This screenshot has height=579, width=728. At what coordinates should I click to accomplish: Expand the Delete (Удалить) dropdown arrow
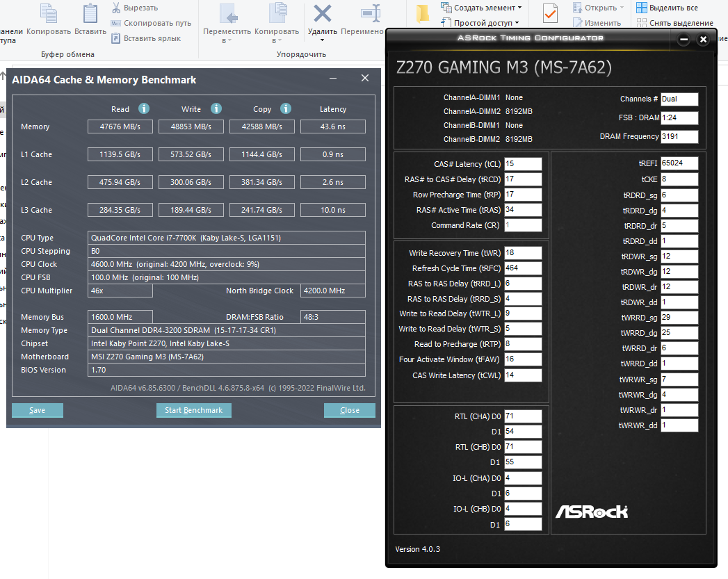point(322,40)
